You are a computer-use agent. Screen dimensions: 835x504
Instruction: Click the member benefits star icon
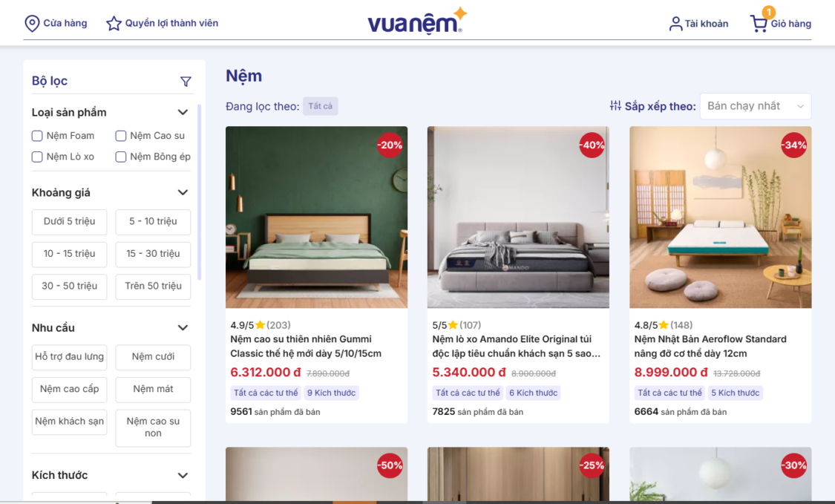coord(114,24)
